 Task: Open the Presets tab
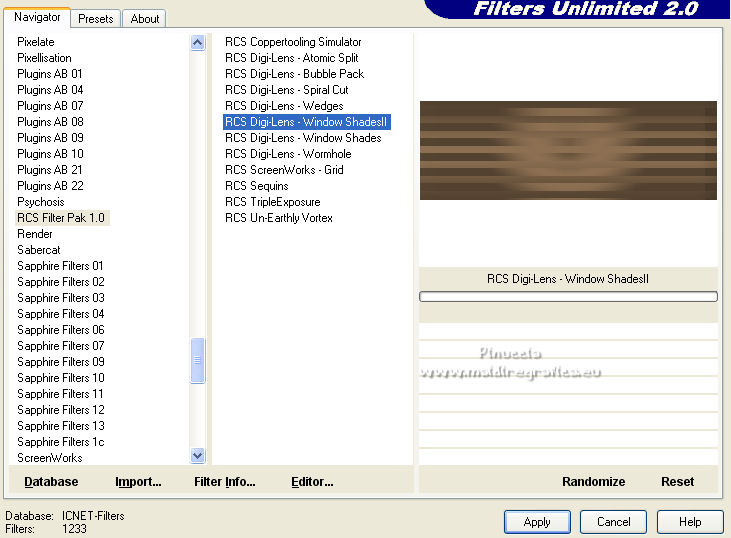[96, 19]
